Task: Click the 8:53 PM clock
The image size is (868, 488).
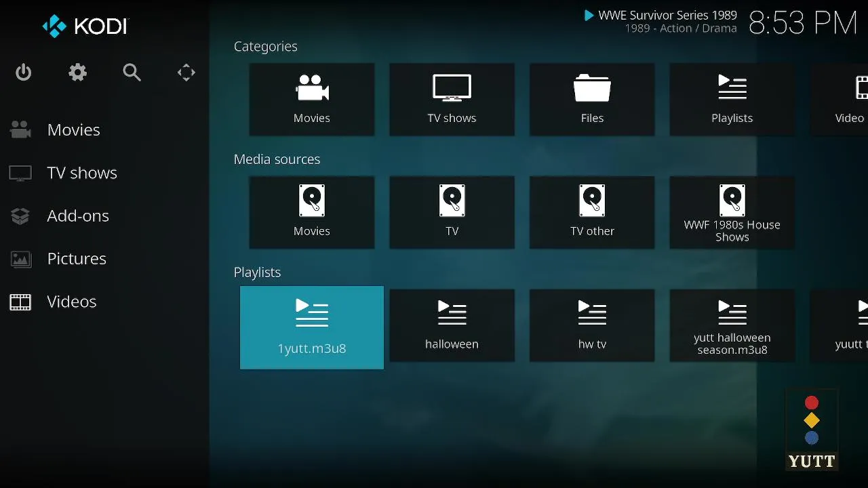Action: (803, 23)
